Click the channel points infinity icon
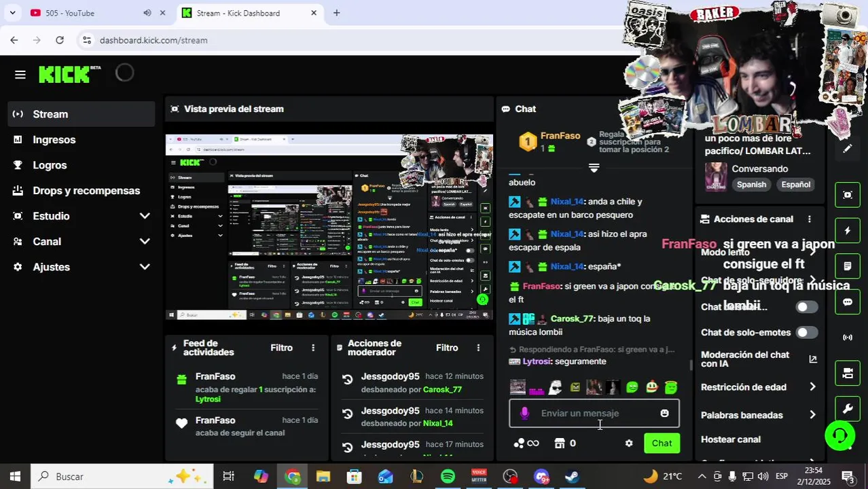The width and height of the screenshot is (868, 489). pyautogui.click(x=527, y=443)
